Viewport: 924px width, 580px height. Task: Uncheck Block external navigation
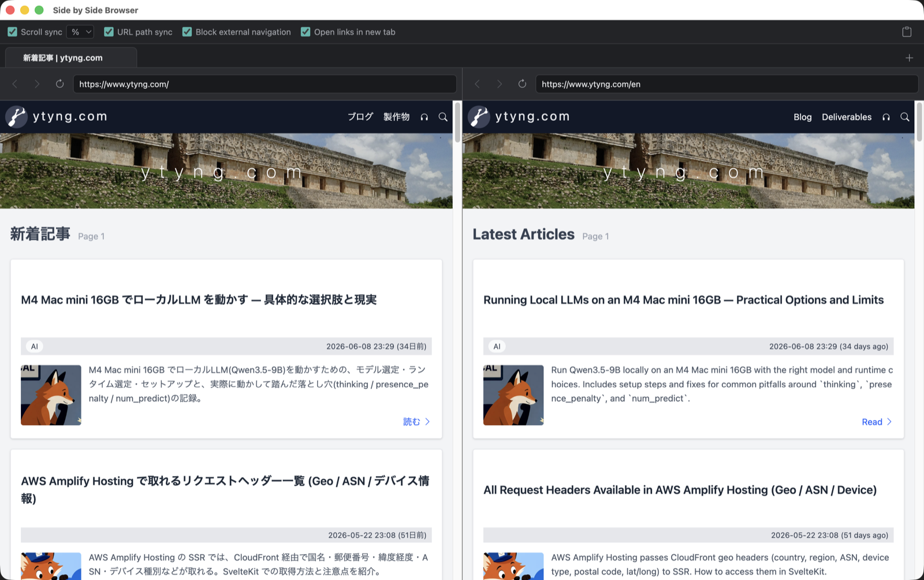tap(187, 32)
